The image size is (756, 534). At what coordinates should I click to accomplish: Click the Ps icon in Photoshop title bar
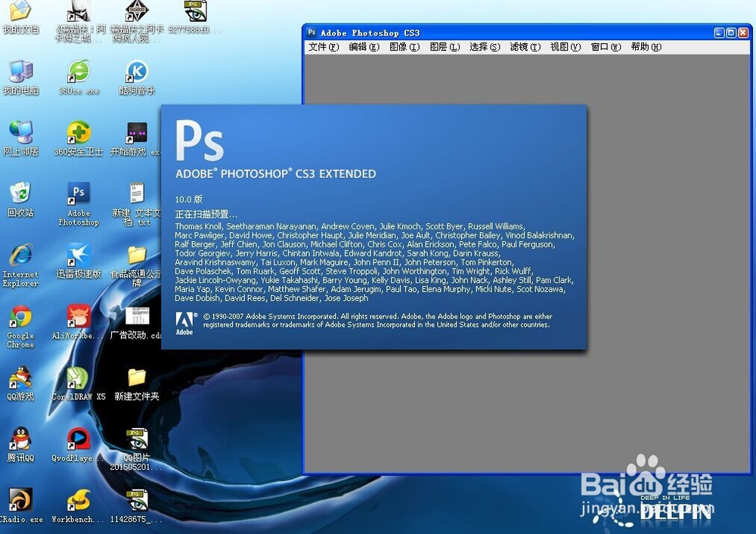click(x=311, y=33)
